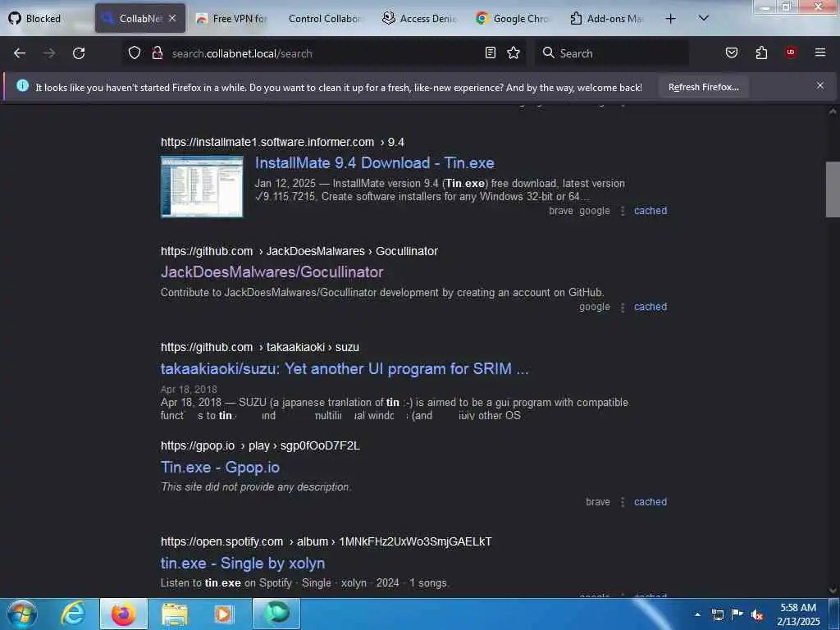Open the taskbar clock and date
Image resolution: width=840 pixels, height=630 pixels.
point(798,614)
